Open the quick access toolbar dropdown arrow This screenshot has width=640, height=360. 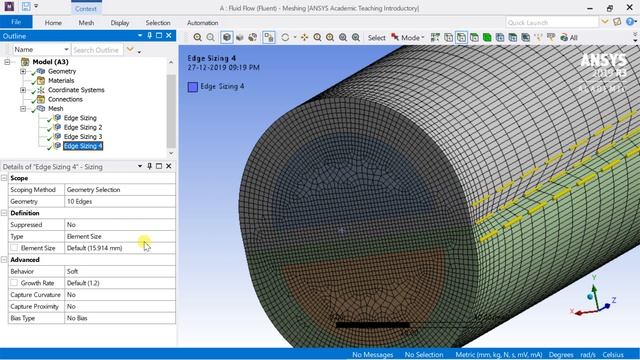[x=36, y=7]
